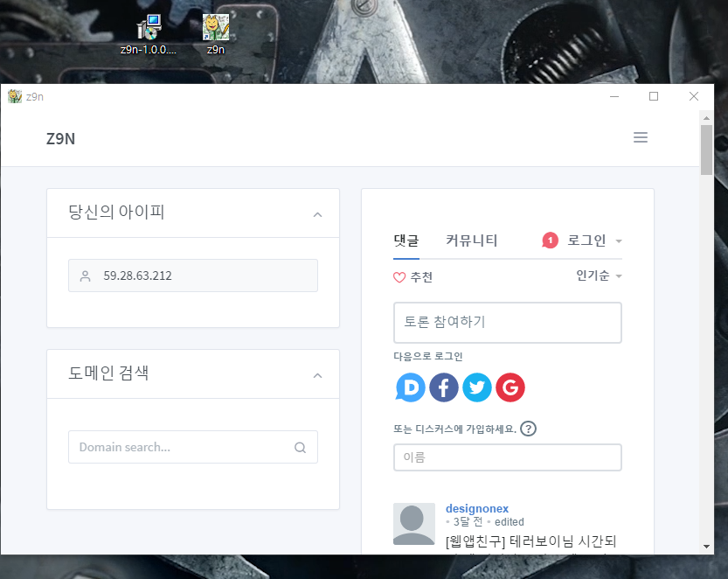Click the red notification badge
Image resolution: width=728 pixels, height=579 pixels.
pos(551,241)
